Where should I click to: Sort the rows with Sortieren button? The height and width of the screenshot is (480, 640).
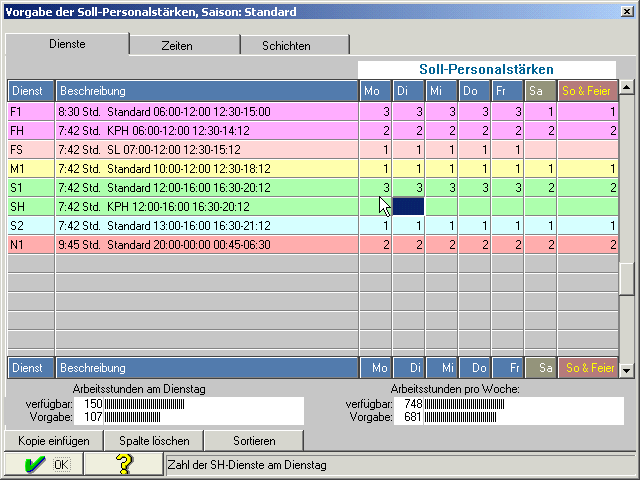point(253,440)
